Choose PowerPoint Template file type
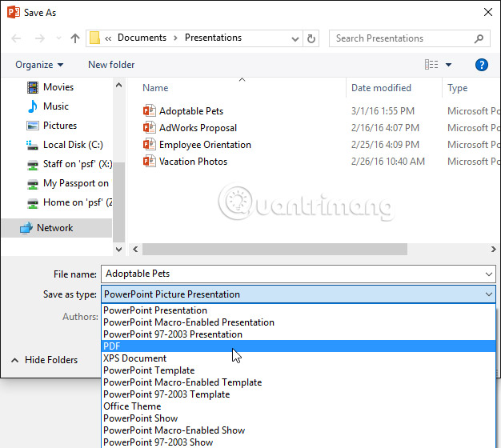This screenshot has width=501, height=448. (x=299, y=370)
